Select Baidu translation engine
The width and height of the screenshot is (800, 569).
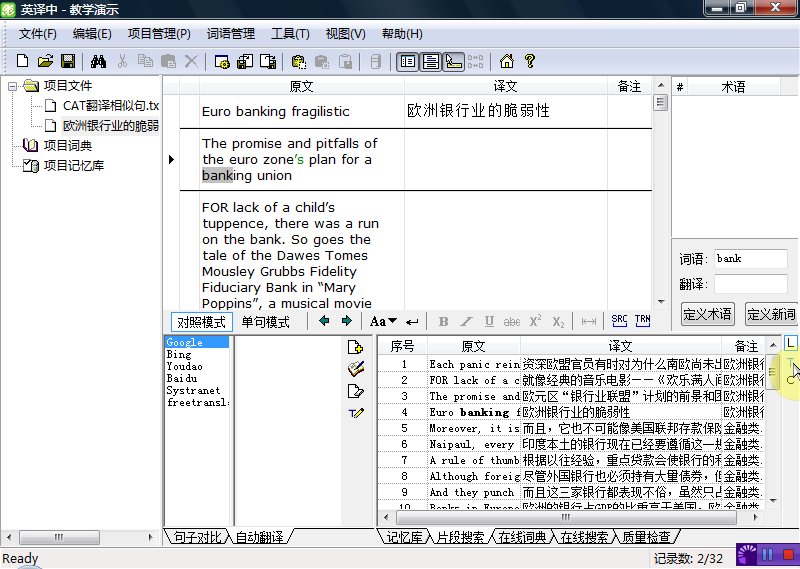coord(182,378)
